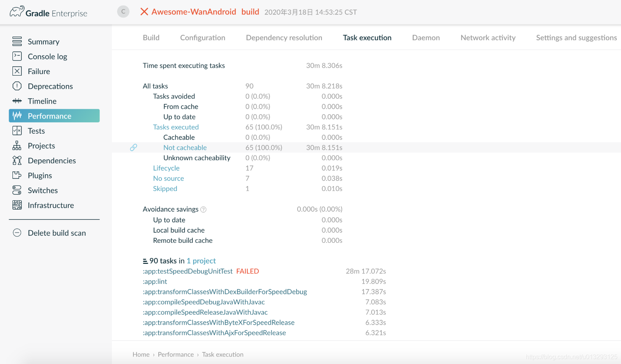Click the Console log terminal icon

coord(17,56)
